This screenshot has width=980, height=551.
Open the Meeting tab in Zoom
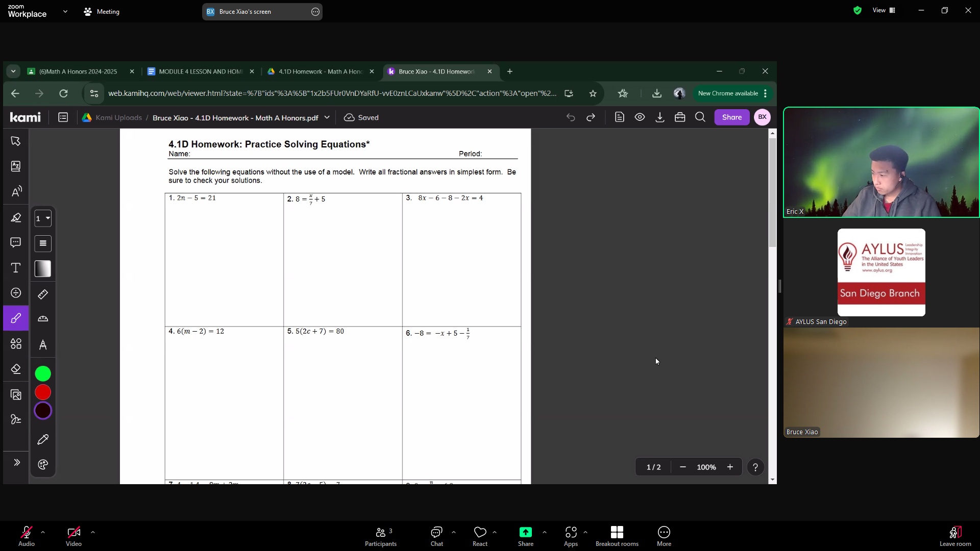tap(102, 11)
